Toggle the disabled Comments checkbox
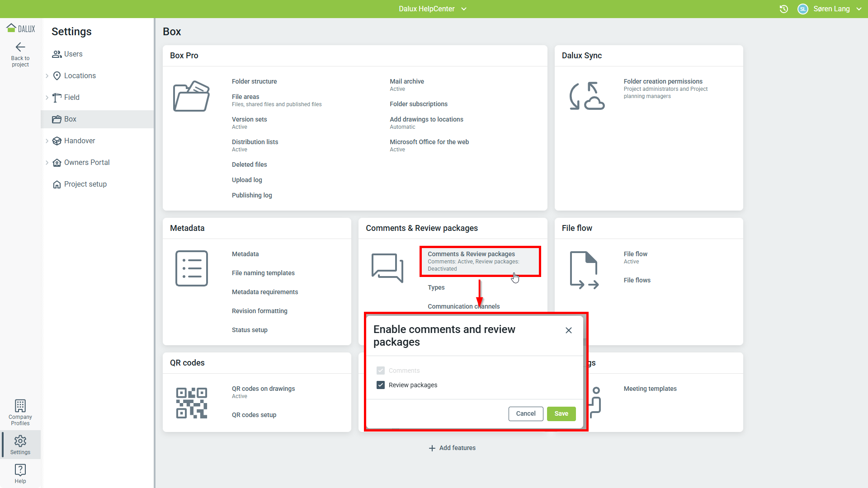 pyautogui.click(x=381, y=371)
